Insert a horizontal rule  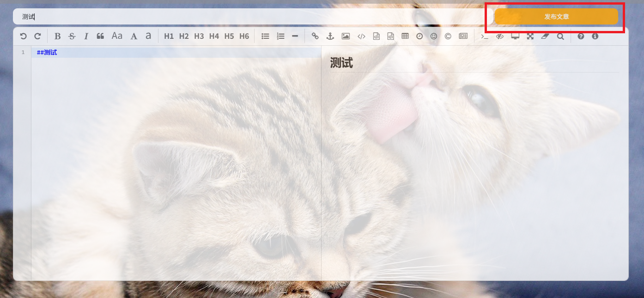[x=295, y=36]
